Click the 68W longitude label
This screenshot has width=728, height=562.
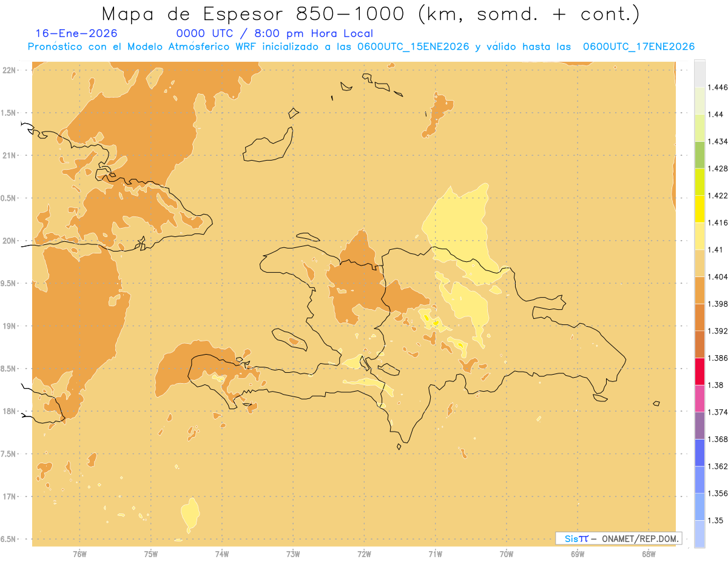(649, 554)
